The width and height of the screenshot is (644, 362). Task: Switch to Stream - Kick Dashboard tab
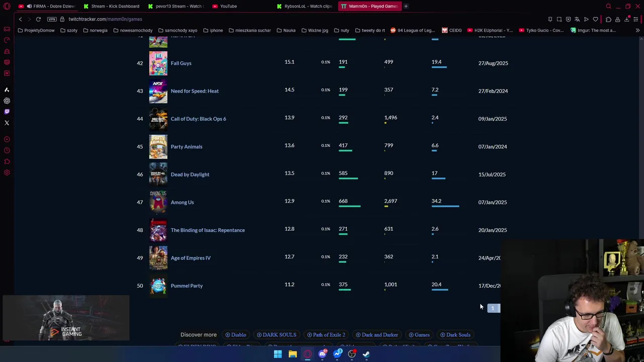click(x=112, y=6)
